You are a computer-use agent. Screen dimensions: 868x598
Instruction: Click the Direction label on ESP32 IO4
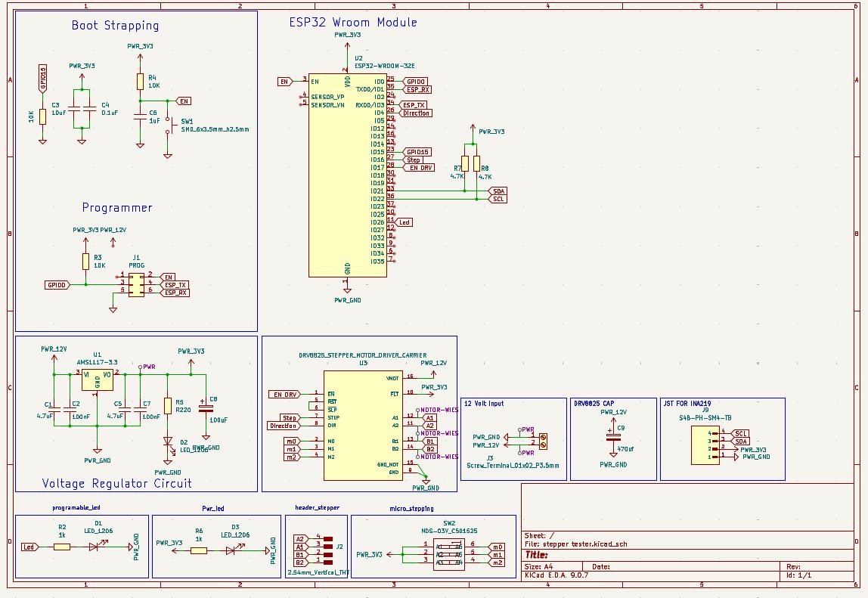click(x=416, y=113)
